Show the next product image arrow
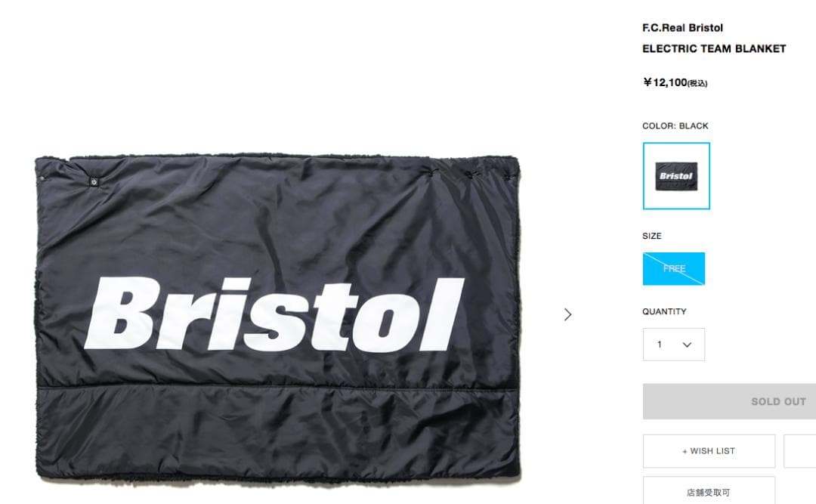The image size is (816, 504). tap(567, 314)
